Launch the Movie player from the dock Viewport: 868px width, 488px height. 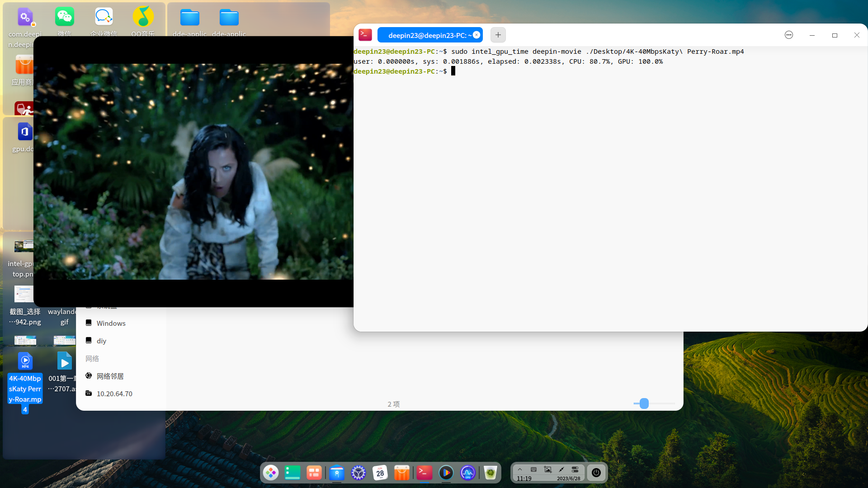click(x=446, y=473)
